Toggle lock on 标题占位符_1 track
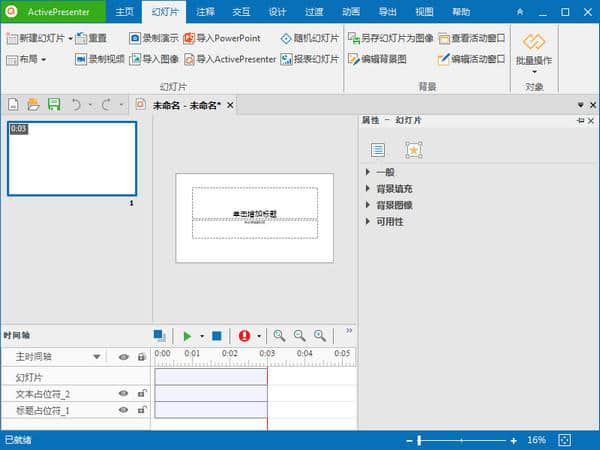Screen dimensions: 600x450 142,411
